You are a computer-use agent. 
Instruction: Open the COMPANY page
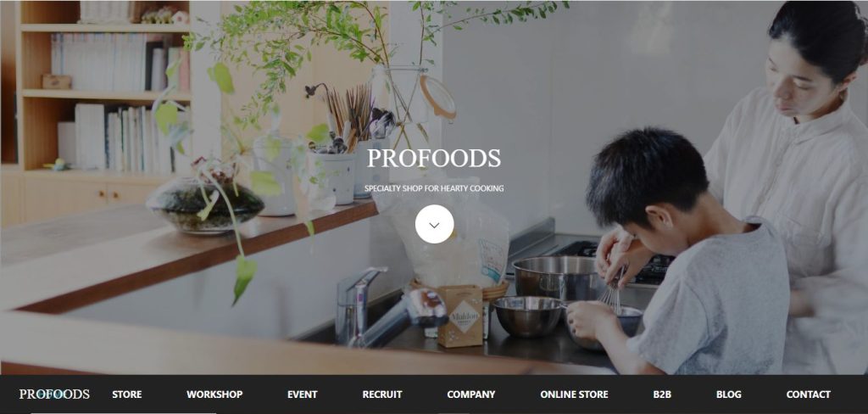point(471,394)
